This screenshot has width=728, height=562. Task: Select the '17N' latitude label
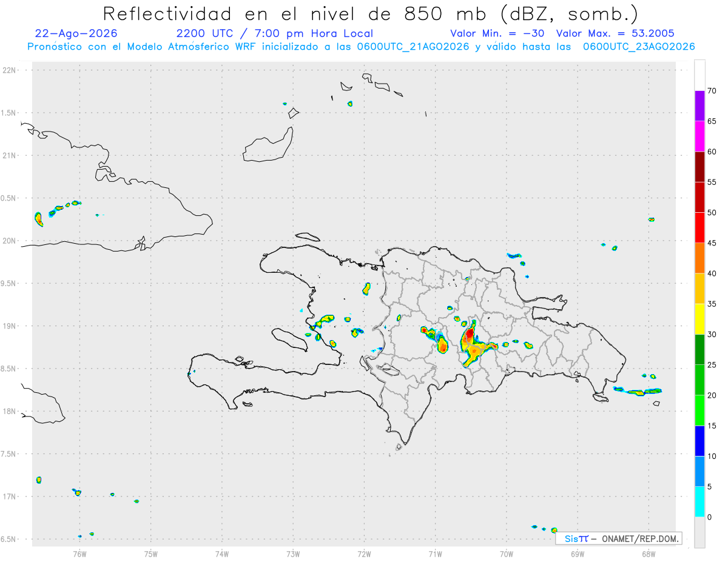tap(10, 497)
